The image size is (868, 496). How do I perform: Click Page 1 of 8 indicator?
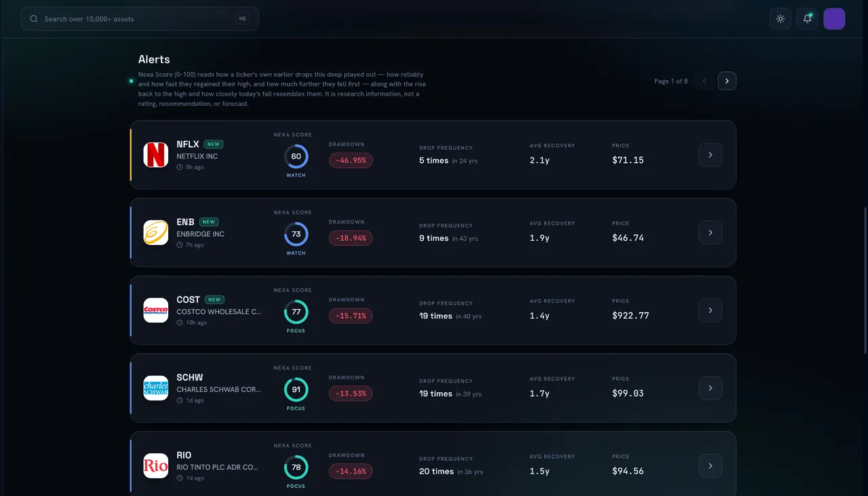point(671,81)
